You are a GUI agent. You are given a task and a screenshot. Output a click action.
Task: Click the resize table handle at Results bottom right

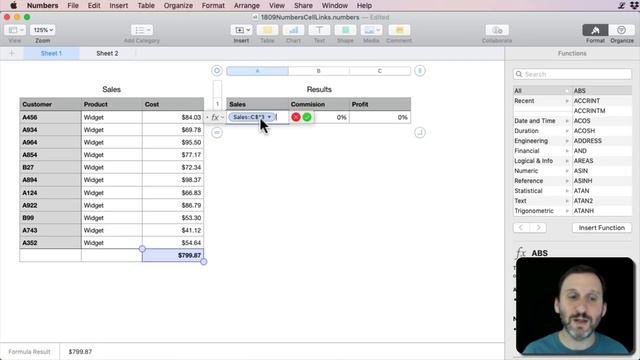coord(420,132)
